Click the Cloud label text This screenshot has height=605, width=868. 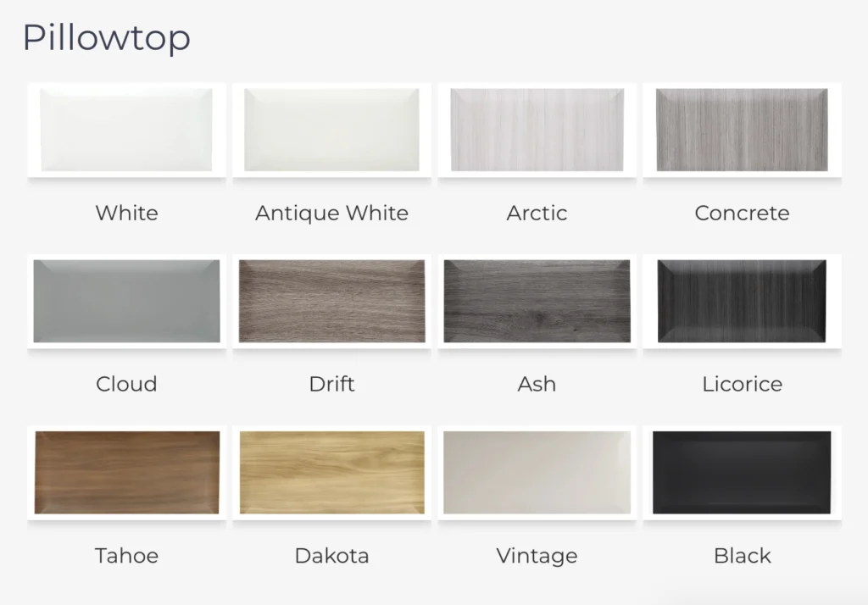[x=127, y=384]
